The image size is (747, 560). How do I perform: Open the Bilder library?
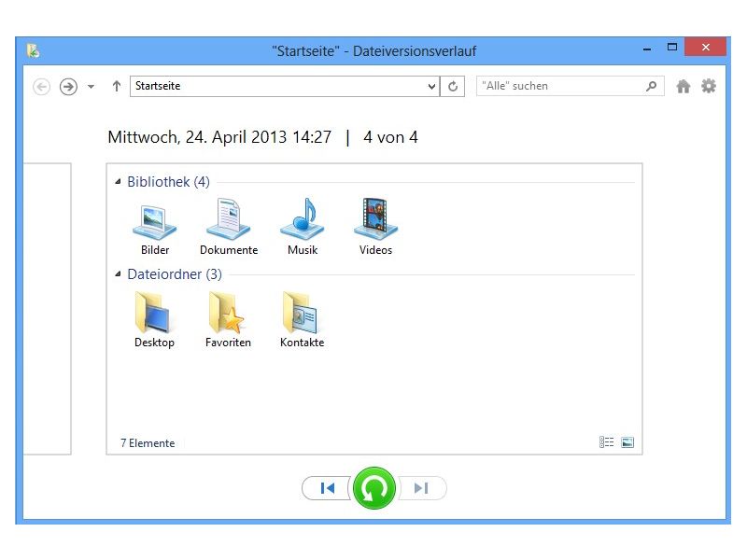pyautogui.click(x=155, y=226)
